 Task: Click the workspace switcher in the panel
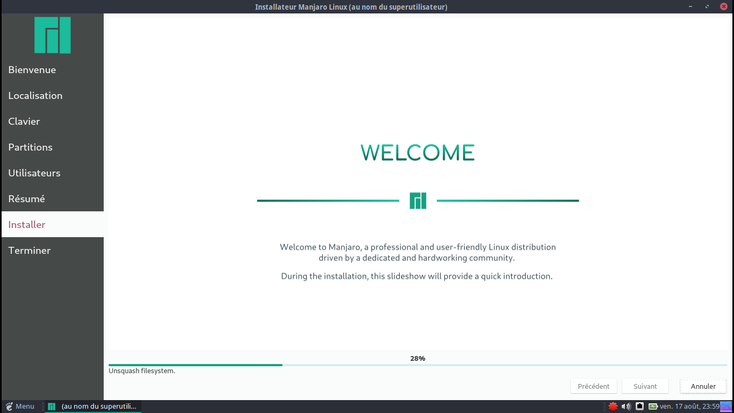[726, 406]
